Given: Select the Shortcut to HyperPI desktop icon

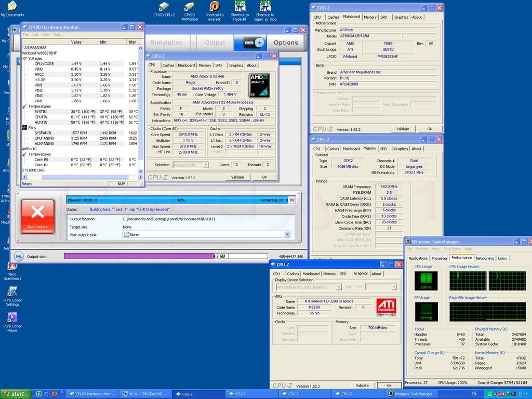Looking at the screenshot, I should 240,11.
